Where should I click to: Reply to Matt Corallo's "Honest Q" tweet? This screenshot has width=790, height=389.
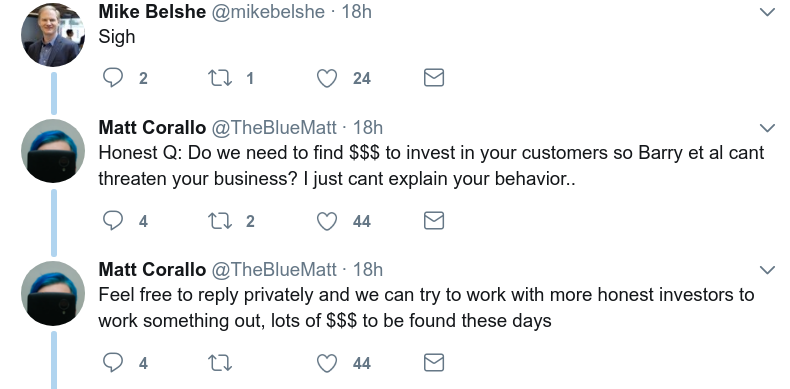click(113, 221)
